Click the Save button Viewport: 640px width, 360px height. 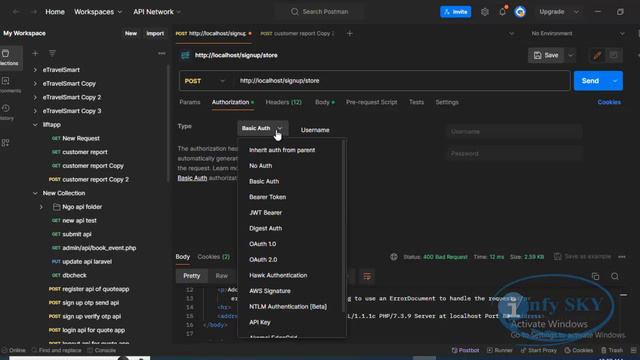pos(546,55)
